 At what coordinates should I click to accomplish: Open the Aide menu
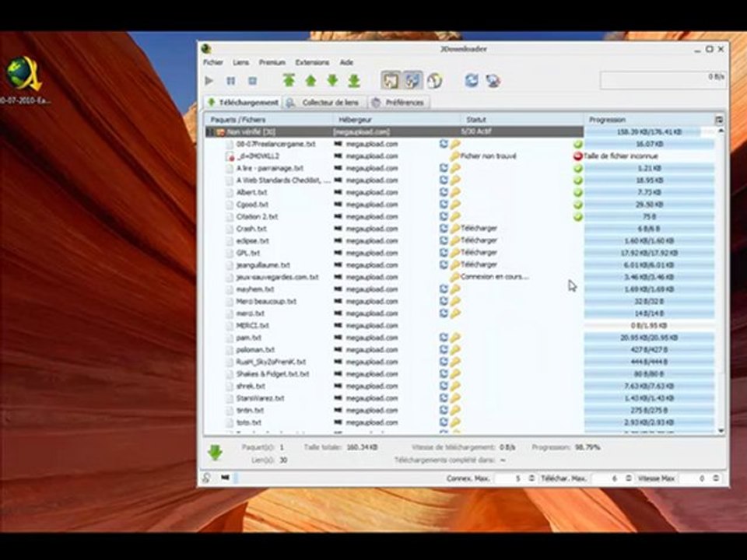pos(346,62)
